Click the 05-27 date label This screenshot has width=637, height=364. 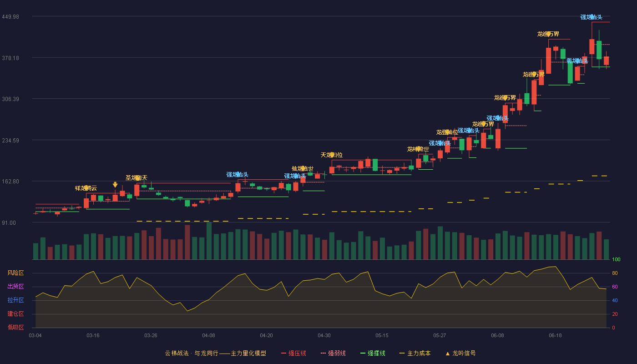[x=440, y=335]
